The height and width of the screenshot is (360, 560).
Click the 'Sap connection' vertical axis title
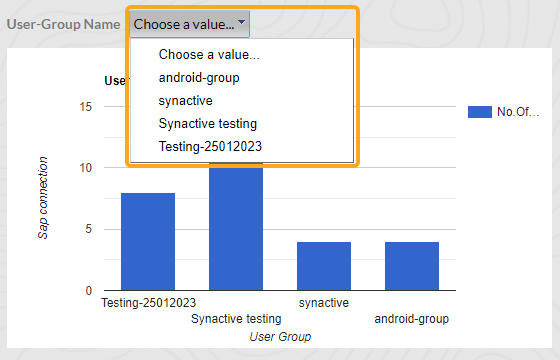click(x=43, y=198)
